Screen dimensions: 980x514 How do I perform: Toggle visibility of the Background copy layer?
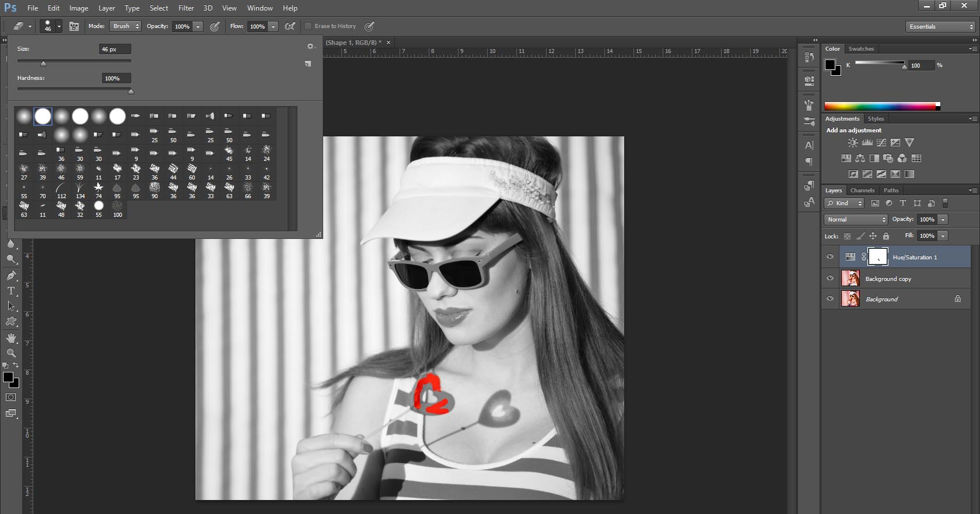point(830,279)
